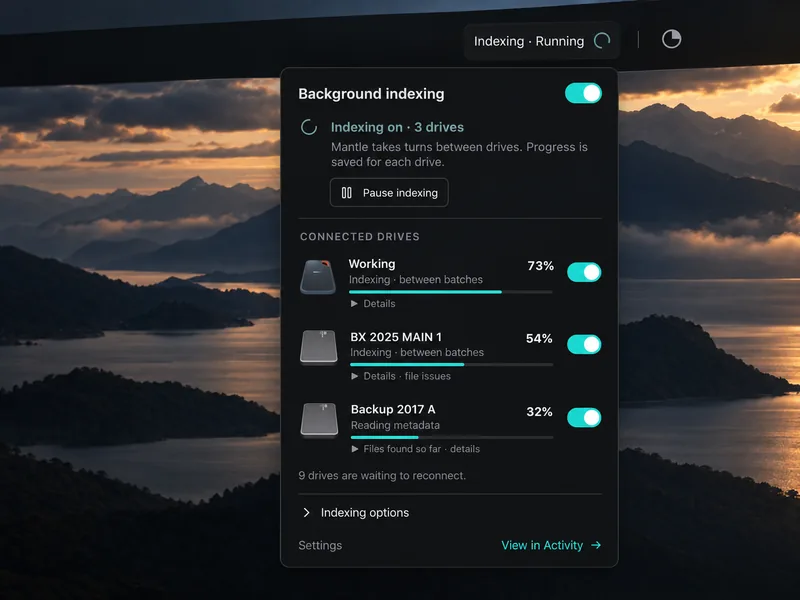Screen dimensions: 800x600
Task: Select the BX 2025 MAIN 1 drive icon
Action: coord(319,347)
